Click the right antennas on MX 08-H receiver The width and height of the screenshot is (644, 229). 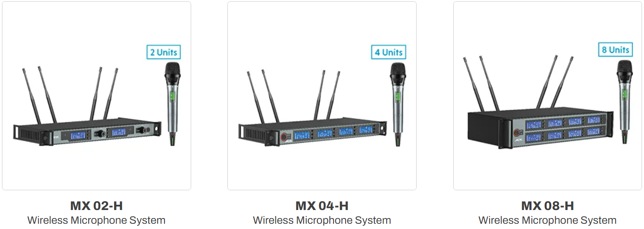[x=555, y=82]
